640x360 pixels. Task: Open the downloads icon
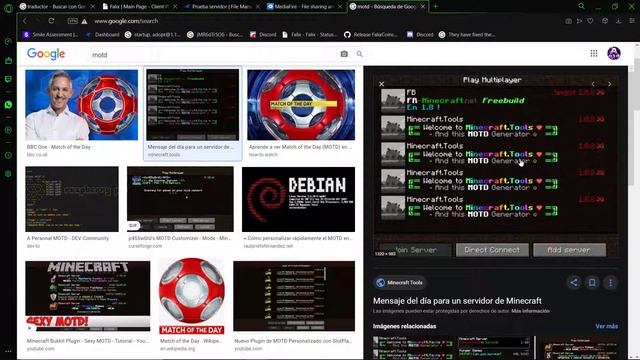coord(619,21)
